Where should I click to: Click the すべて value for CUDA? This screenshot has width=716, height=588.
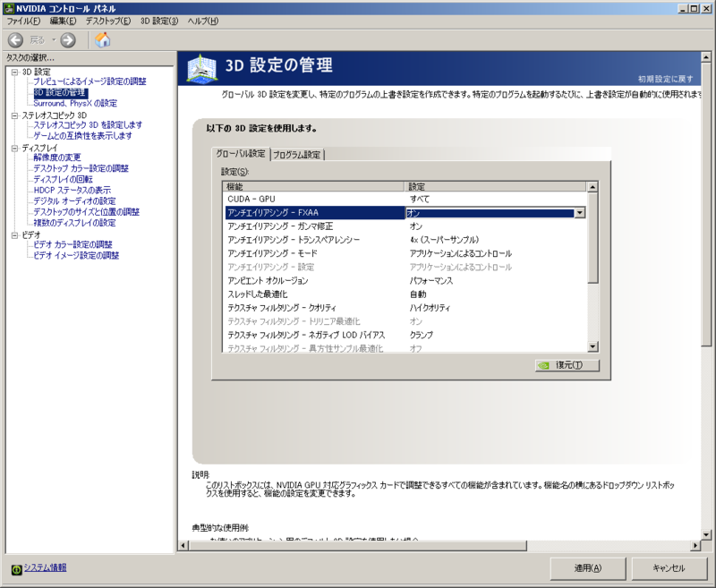coord(419,199)
